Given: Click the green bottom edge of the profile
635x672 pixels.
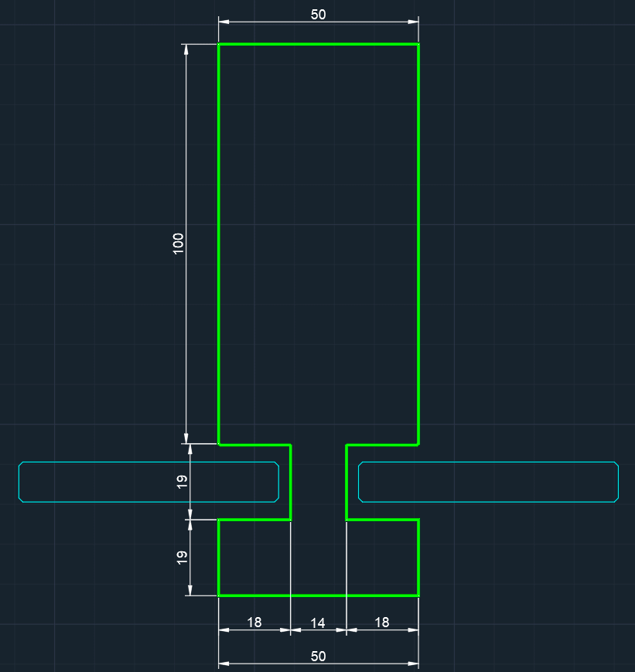Looking at the screenshot, I should click(318, 595).
